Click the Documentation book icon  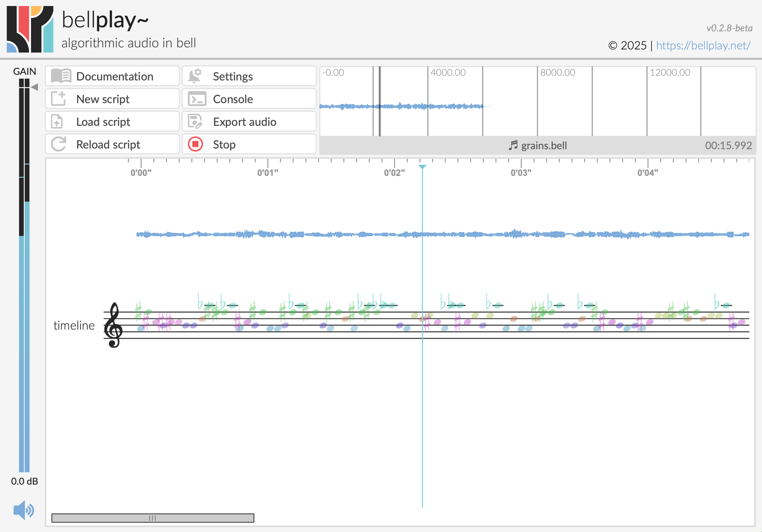pos(61,76)
